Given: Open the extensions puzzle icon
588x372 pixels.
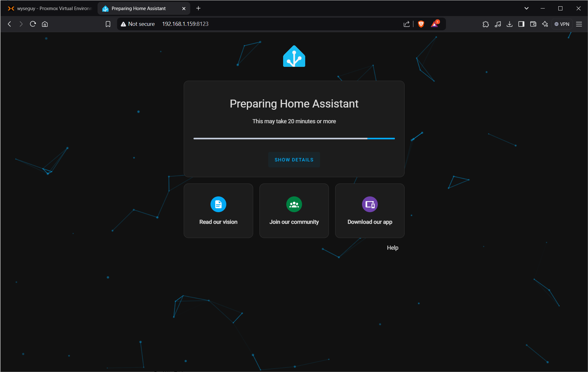Looking at the screenshot, I should tap(486, 24).
